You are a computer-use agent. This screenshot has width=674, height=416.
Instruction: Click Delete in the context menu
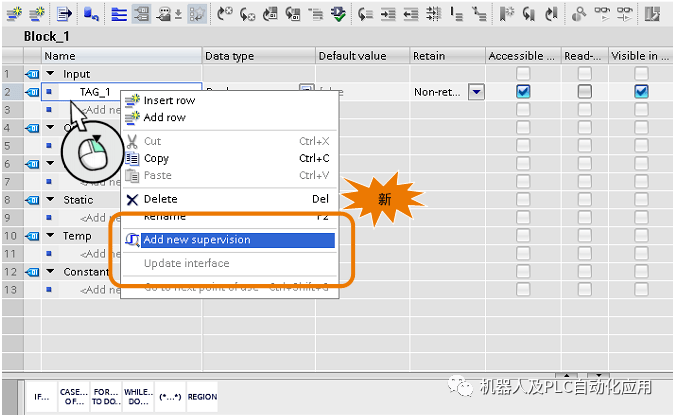160,199
